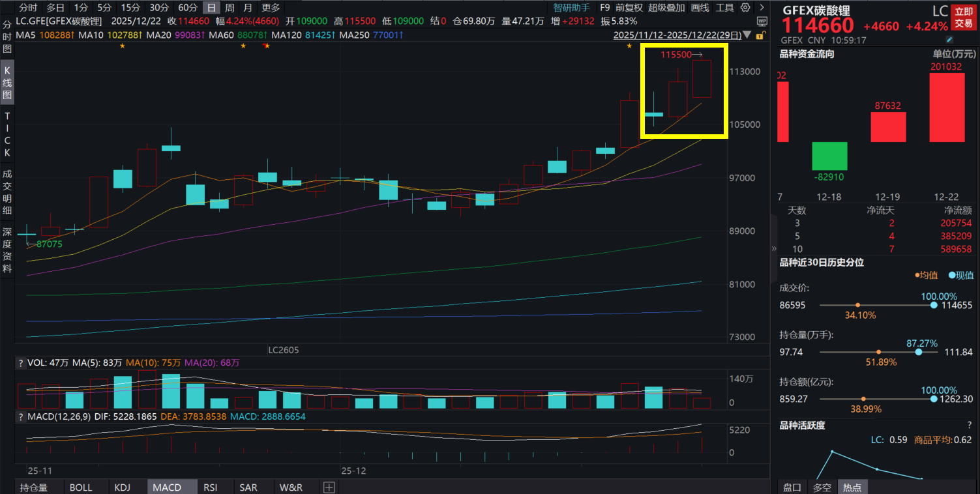The width and height of the screenshot is (980, 494).
Task: Click the green 12-18 capital flow bar
Action: [829, 156]
